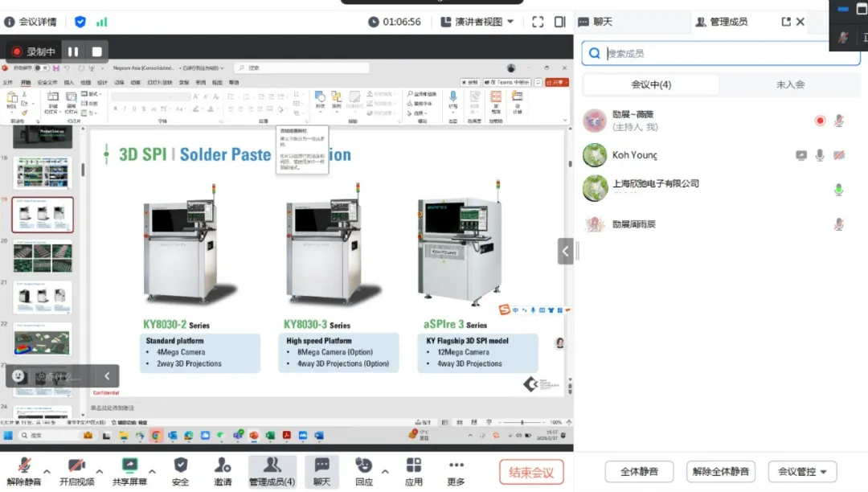Select slide 21 thumbnail in PowerPoint

[x=43, y=297]
